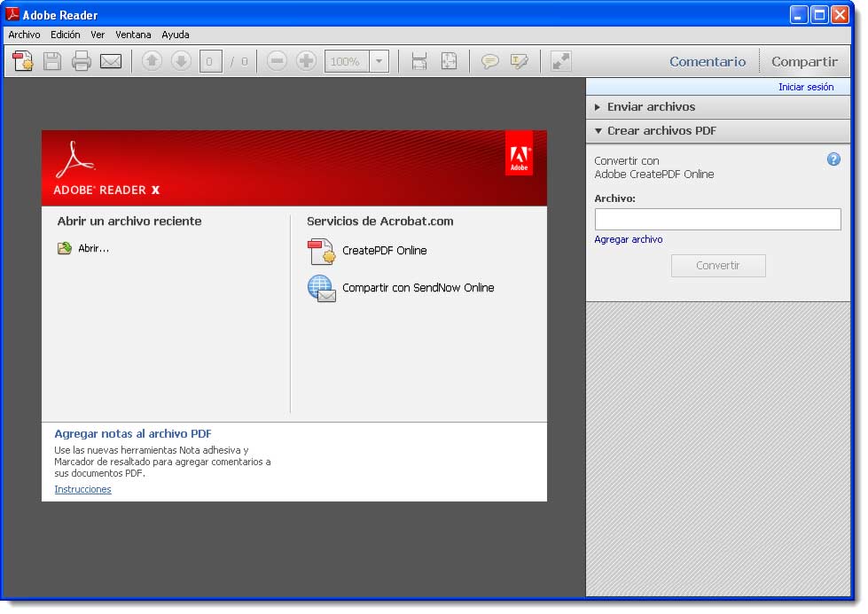This screenshot has width=868, height=614.
Task: Click the Abrir un archivo reciente heading
Action: point(129,222)
